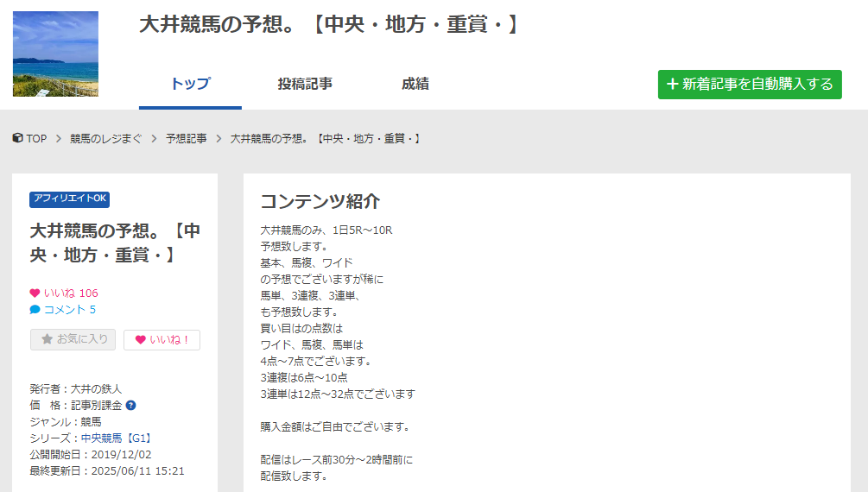Click the star icon in お気に入り button
Image resolution: width=868 pixels, height=492 pixels.
(x=47, y=338)
